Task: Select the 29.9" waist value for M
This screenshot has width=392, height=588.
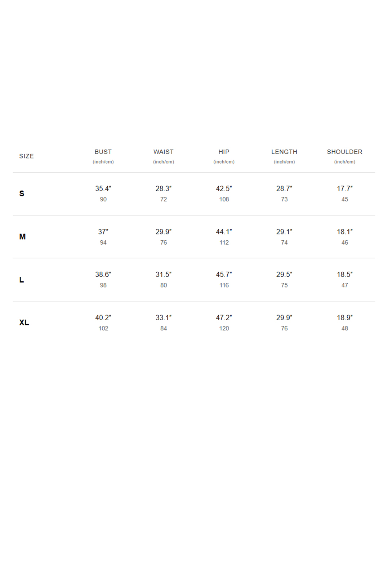Action: tap(164, 232)
